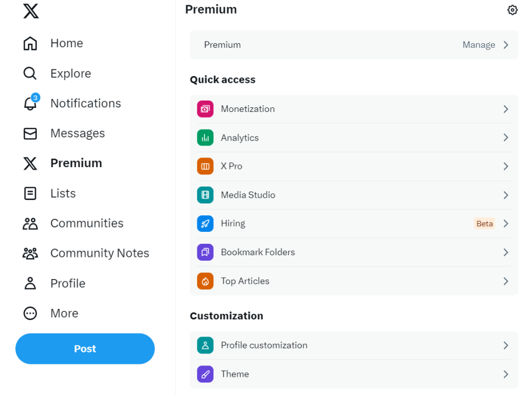
Task: Click the Explore magnifier icon
Action: coord(30,73)
